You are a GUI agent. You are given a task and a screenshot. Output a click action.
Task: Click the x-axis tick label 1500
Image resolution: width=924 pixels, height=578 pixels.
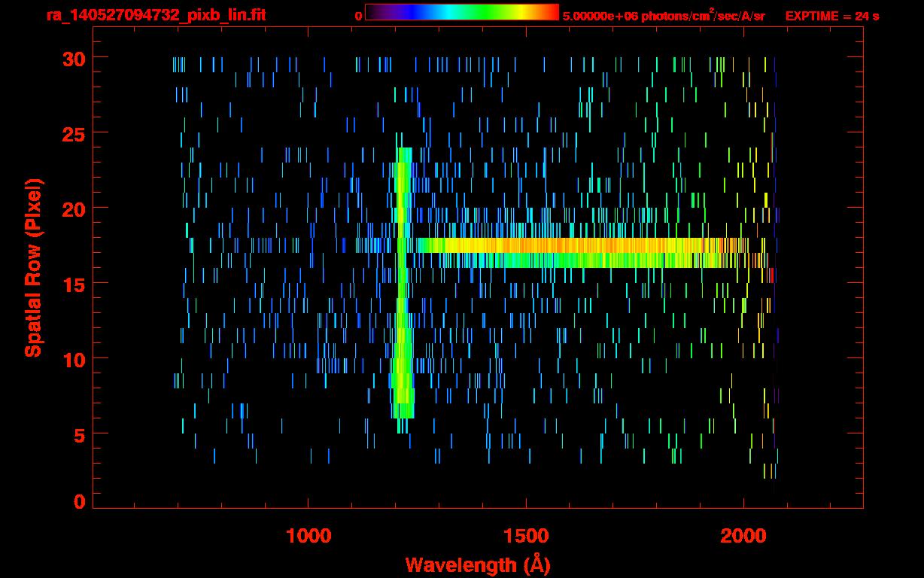(526, 536)
